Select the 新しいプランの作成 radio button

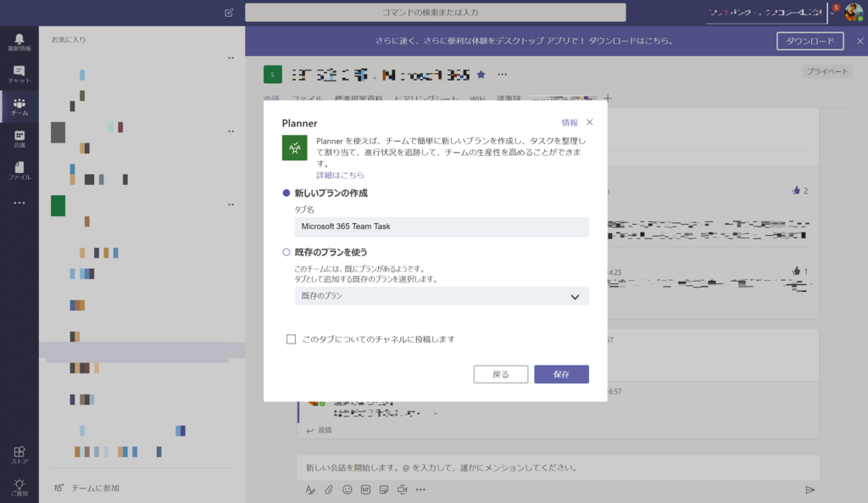pos(287,193)
